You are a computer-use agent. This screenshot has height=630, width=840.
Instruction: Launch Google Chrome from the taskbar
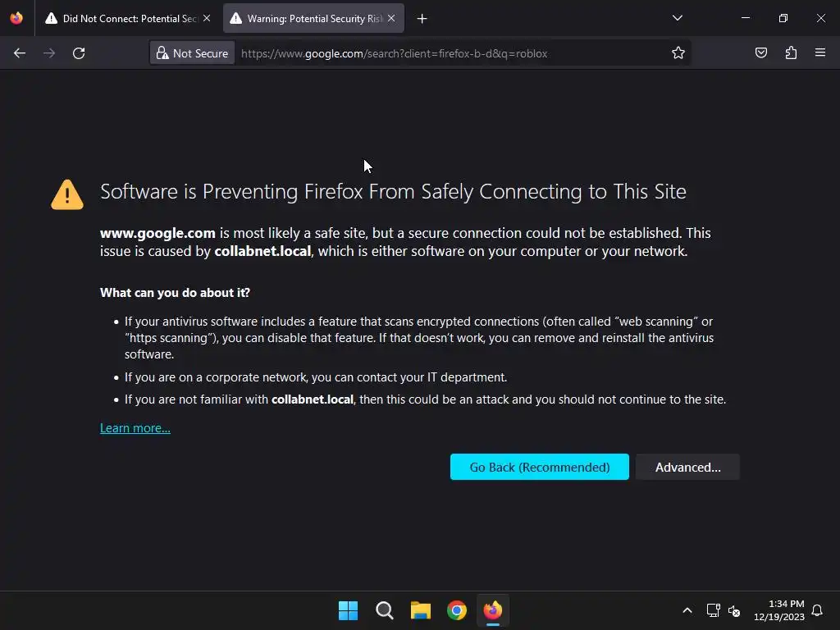coord(457,610)
